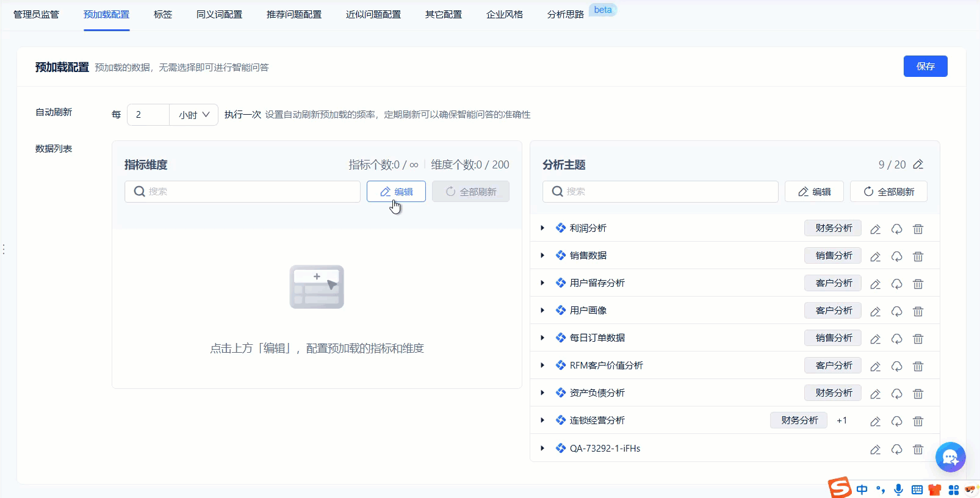Edit the 用户画像 topic with pencil icon
This screenshot has width=980, height=498.
875,311
